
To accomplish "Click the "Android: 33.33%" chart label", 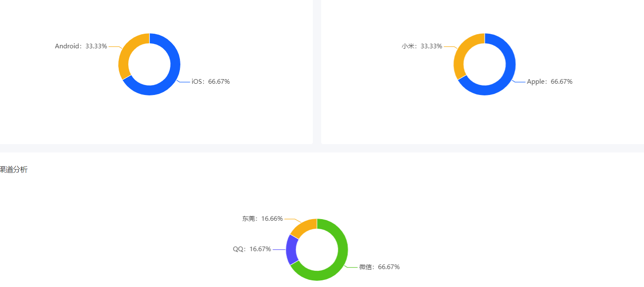I will [81, 46].
